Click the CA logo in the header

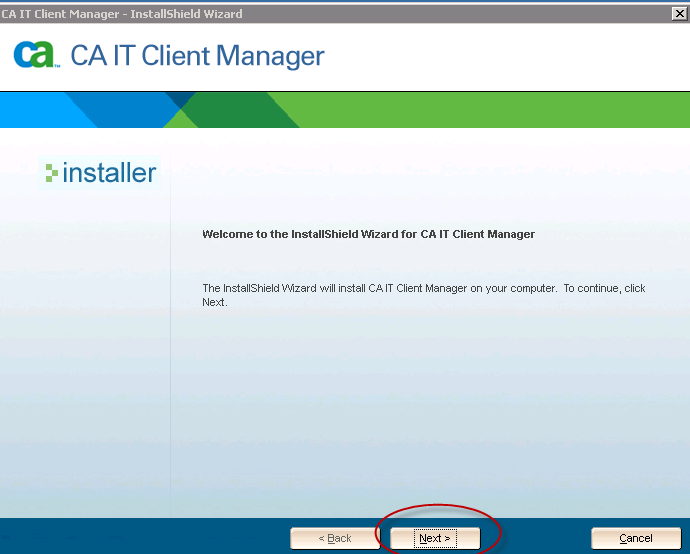click(36, 55)
